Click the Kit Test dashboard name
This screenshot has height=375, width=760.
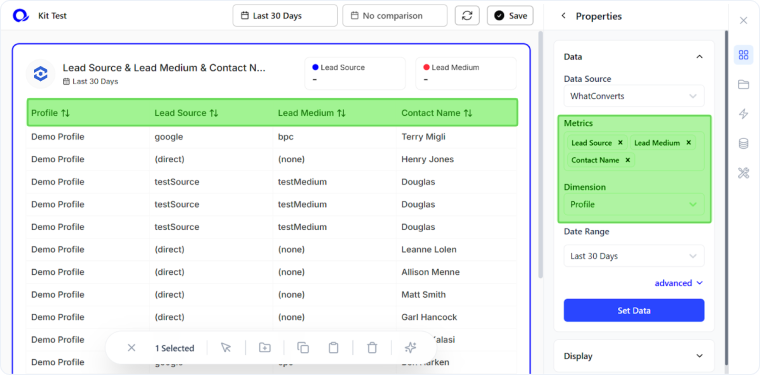(52, 16)
